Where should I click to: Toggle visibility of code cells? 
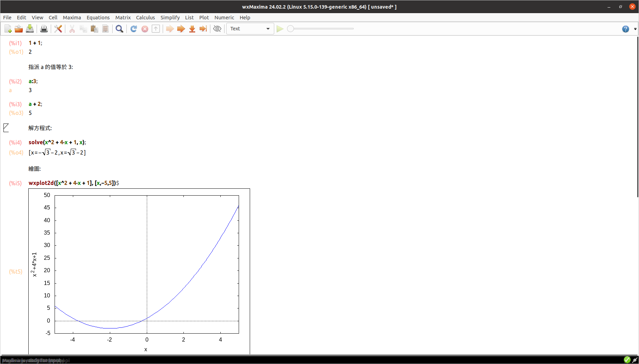(x=217, y=29)
